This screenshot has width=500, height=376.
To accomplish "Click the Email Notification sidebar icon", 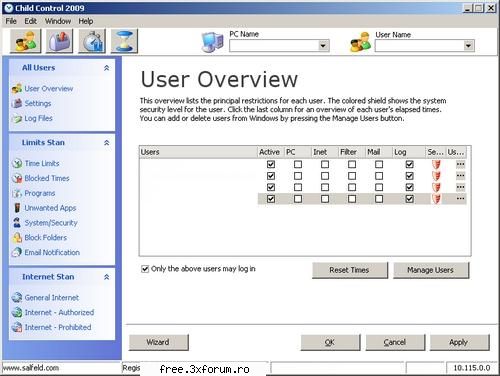I will click(17, 252).
